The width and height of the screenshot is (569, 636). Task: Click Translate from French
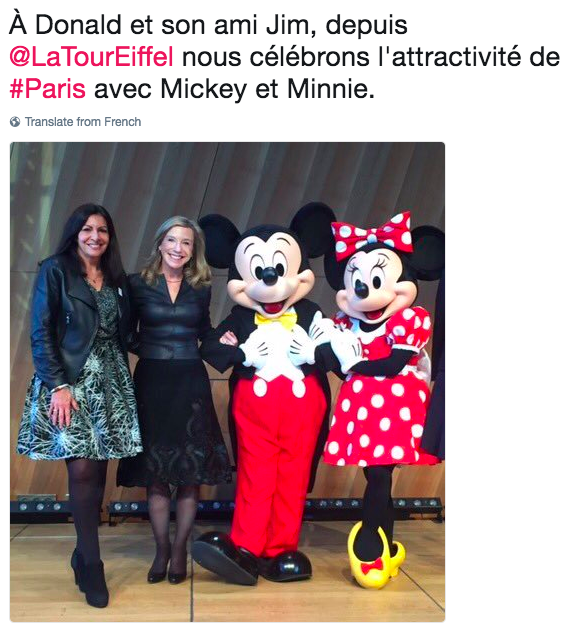[83, 122]
